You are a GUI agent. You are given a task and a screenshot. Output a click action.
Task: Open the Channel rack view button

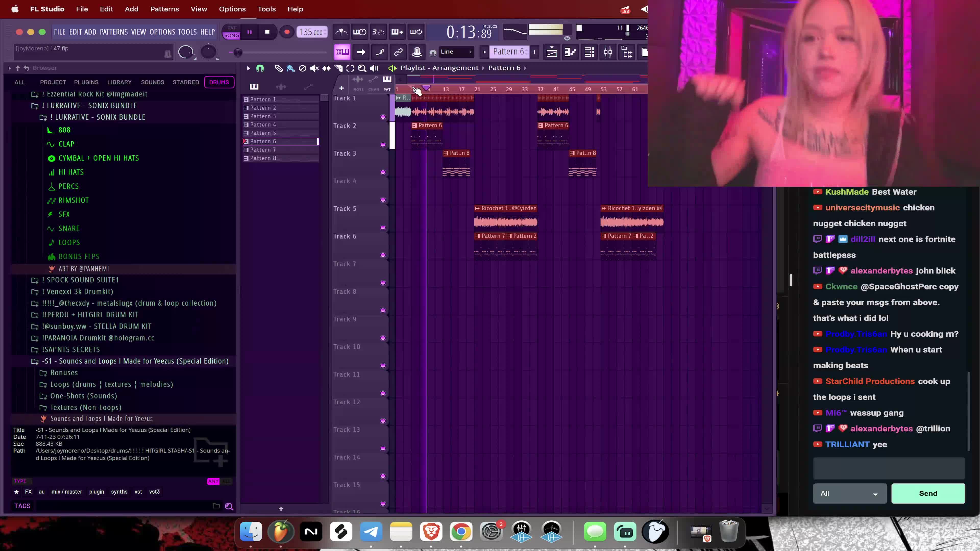click(589, 52)
